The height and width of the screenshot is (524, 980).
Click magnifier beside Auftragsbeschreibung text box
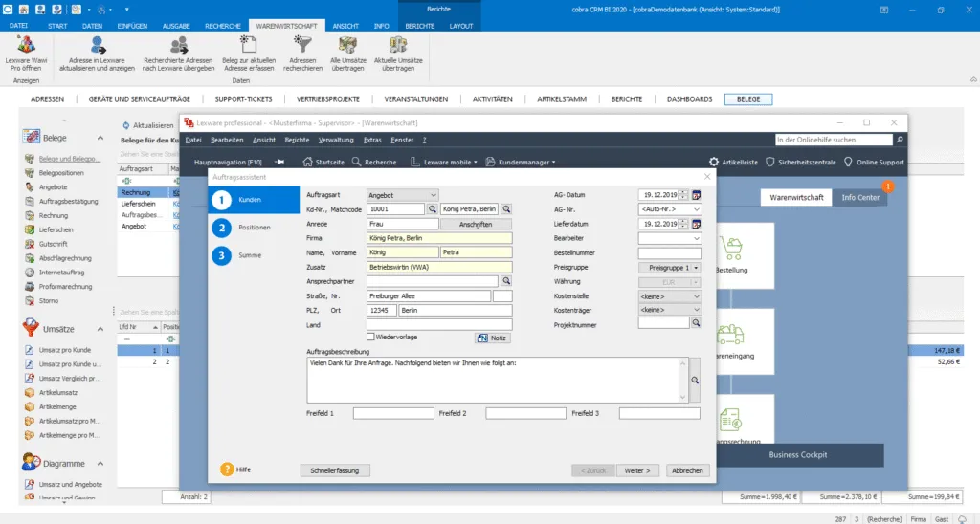[x=695, y=380]
